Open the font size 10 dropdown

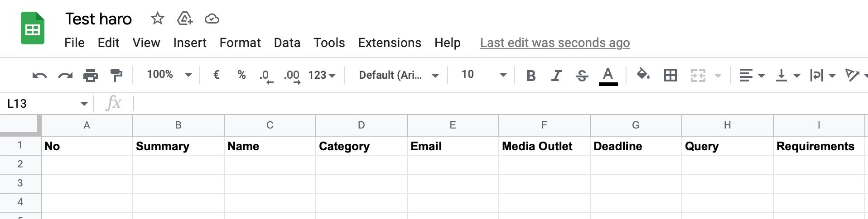pyautogui.click(x=483, y=75)
